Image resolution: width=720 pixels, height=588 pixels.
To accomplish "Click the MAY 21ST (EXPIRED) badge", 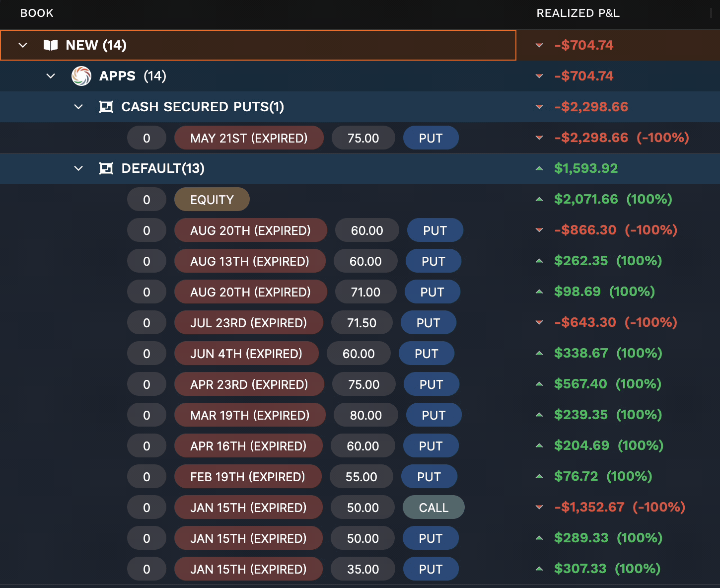I will tap(249, 138).
